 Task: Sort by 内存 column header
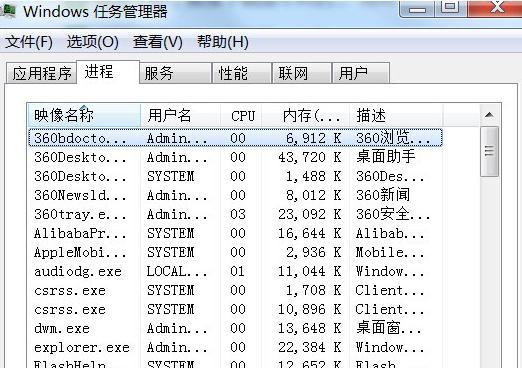coord(306,116)
